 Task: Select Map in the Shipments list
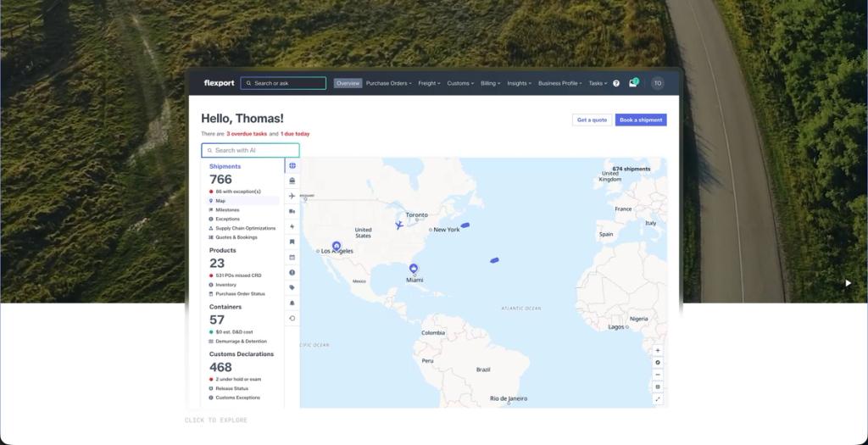point(243,201)
